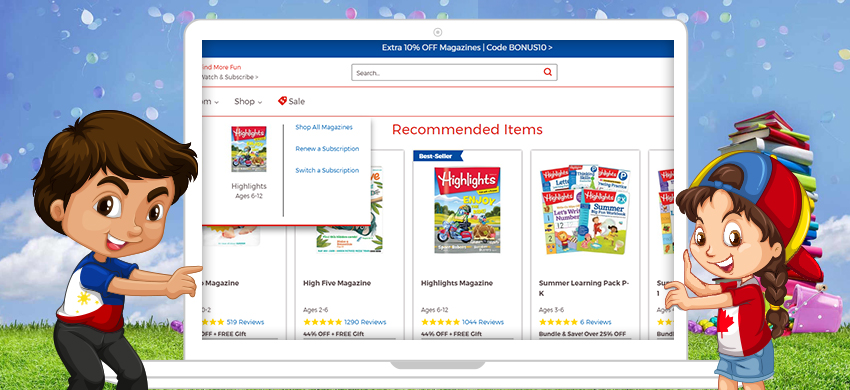Click the Summer Learning Pack star rating
Viewport: 850px width, 390px height.
click(x=558, y=322)
